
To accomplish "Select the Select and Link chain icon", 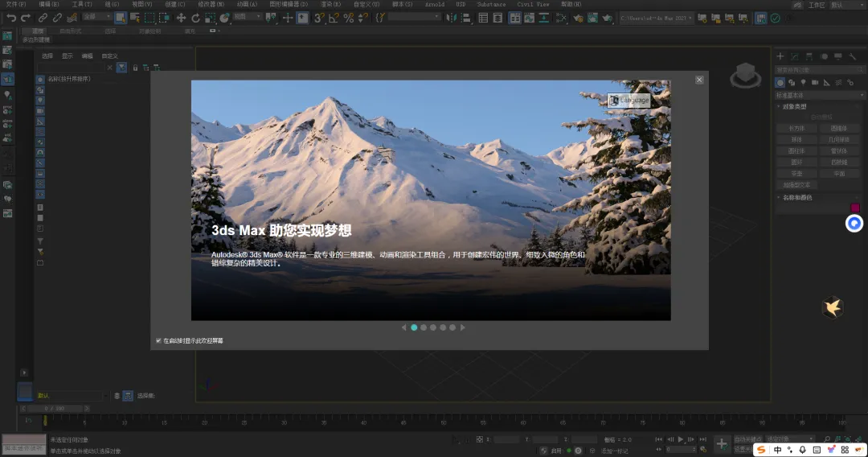I will pyautogui.click(x=43, y=19).
